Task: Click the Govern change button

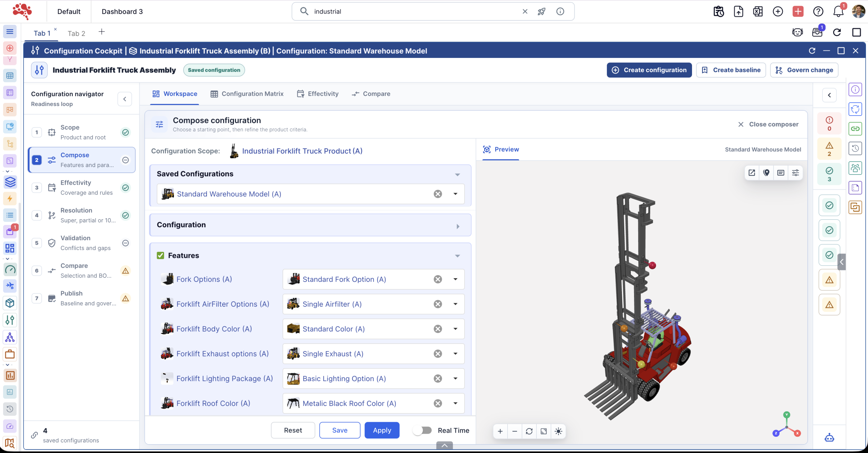Action: click(x=804, y=70)
